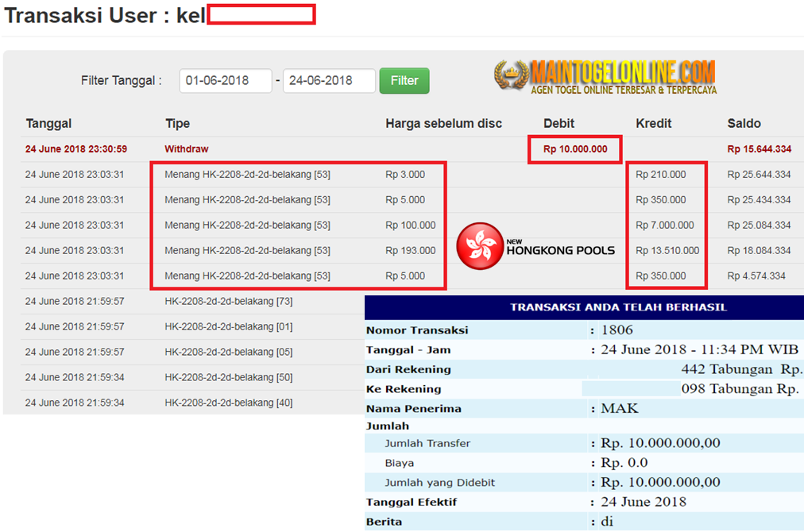Select the HK-2208-2d-2d-belakang [40] entry

(228, 403)
